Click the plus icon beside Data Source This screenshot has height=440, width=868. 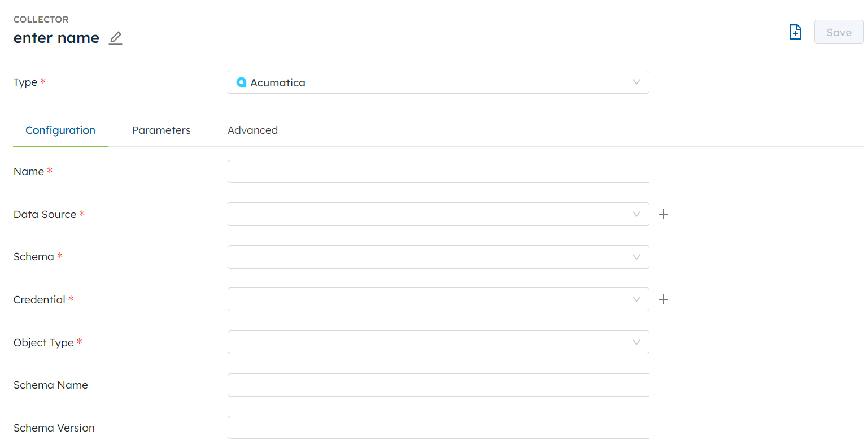[664, 214]
